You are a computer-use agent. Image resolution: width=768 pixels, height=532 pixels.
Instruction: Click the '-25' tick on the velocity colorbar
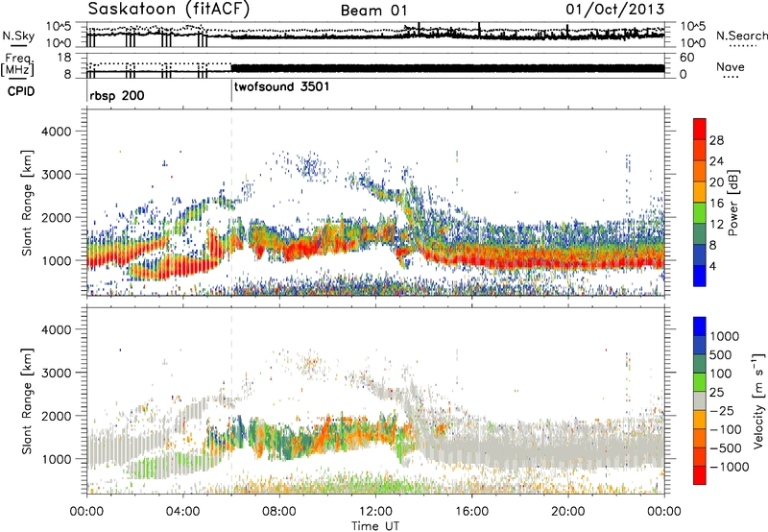click(721, 411)
